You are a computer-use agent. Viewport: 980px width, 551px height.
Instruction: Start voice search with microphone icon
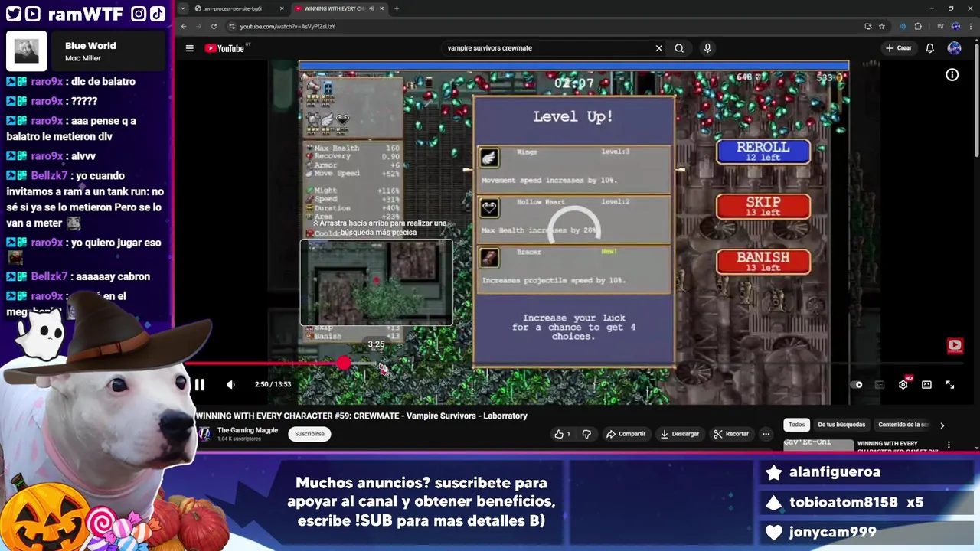[x=707, y=48]
